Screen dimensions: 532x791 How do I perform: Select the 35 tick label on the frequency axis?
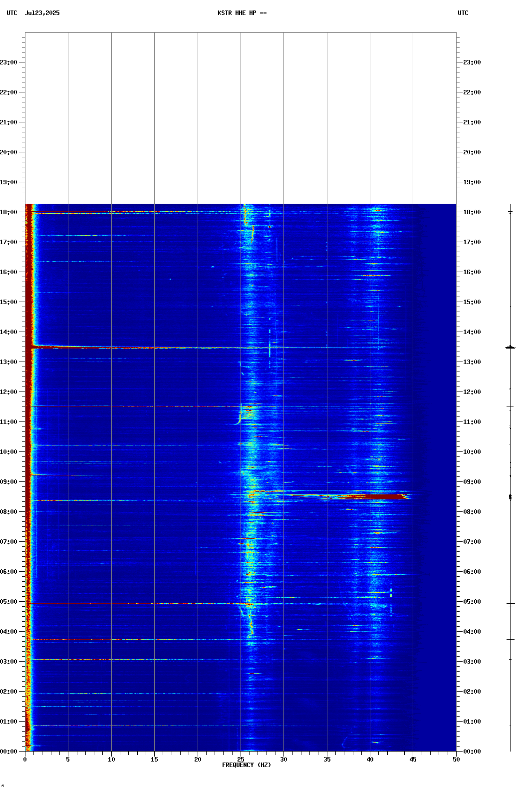click(327, 760)
